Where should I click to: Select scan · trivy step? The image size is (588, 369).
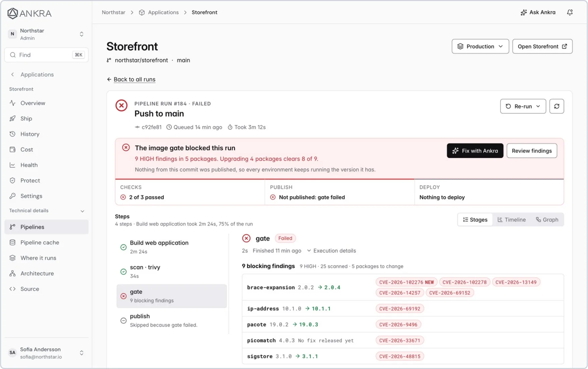172,271
